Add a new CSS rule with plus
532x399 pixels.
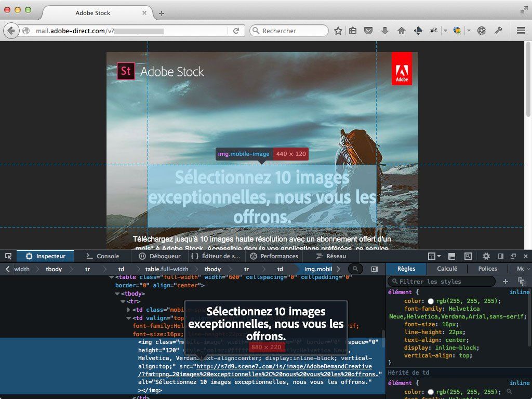506,281
